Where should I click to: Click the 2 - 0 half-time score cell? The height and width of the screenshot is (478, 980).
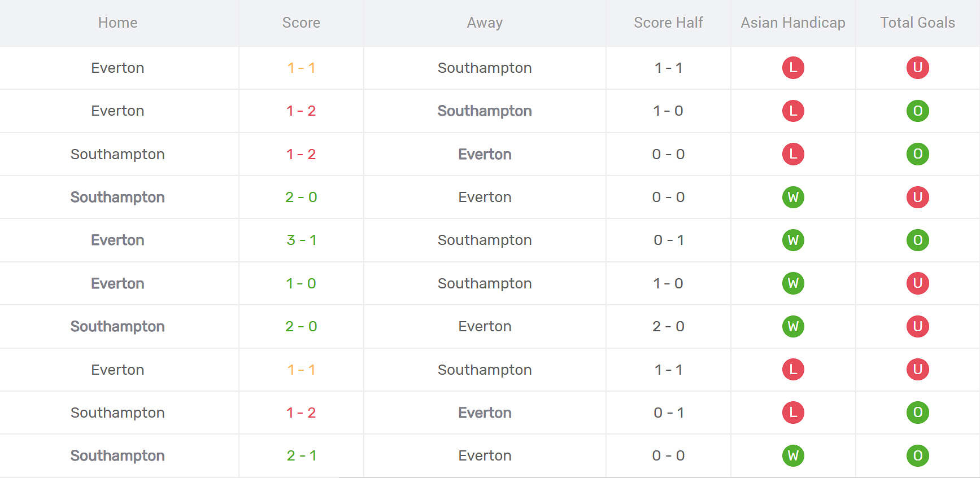click(x=668, y=326)
